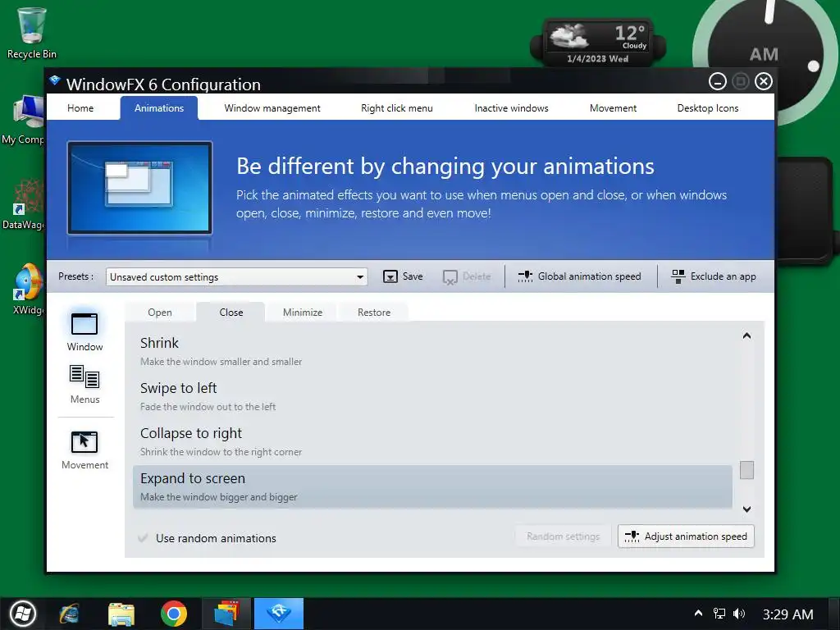
Task: Open the network tray icon
Action: (x=719, y=614)
